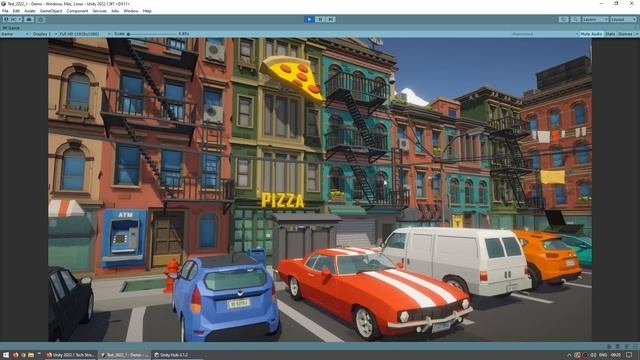This screenshot has height=360, width=640.
Task: Open the Services menu
Action: pos(100,11)
